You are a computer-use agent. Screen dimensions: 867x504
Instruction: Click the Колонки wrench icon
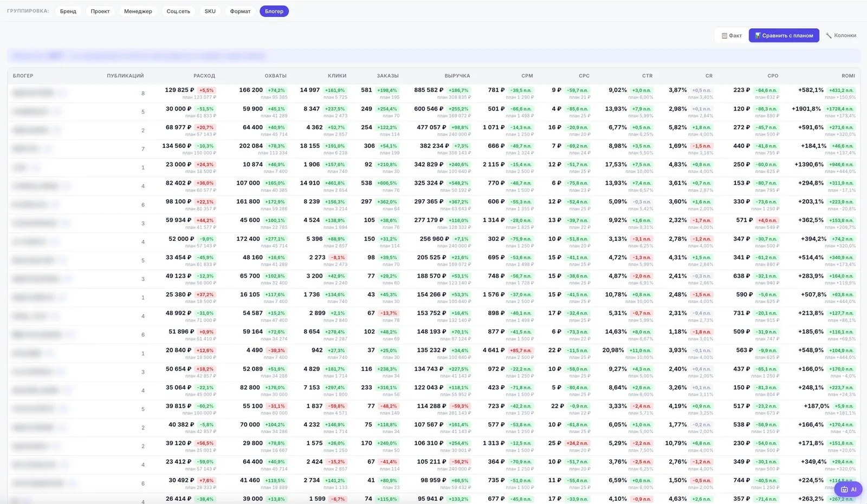point(829,36)
